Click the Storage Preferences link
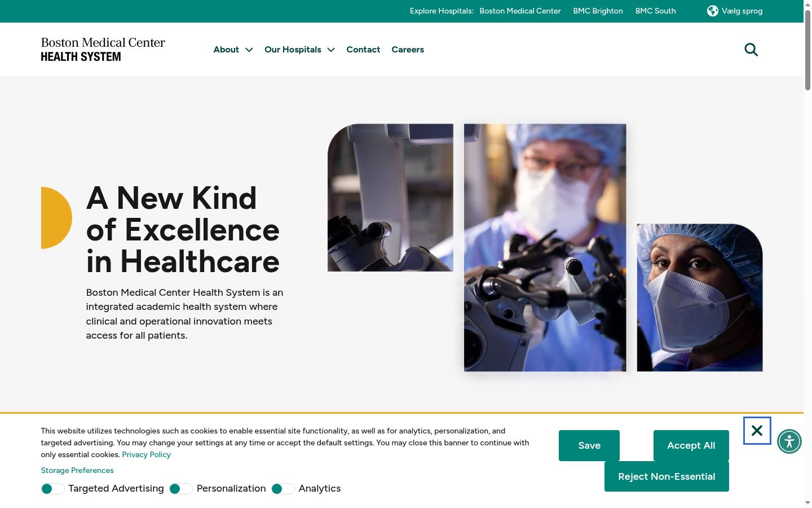This screenshot has width=812, height=508. coord(77,470)
